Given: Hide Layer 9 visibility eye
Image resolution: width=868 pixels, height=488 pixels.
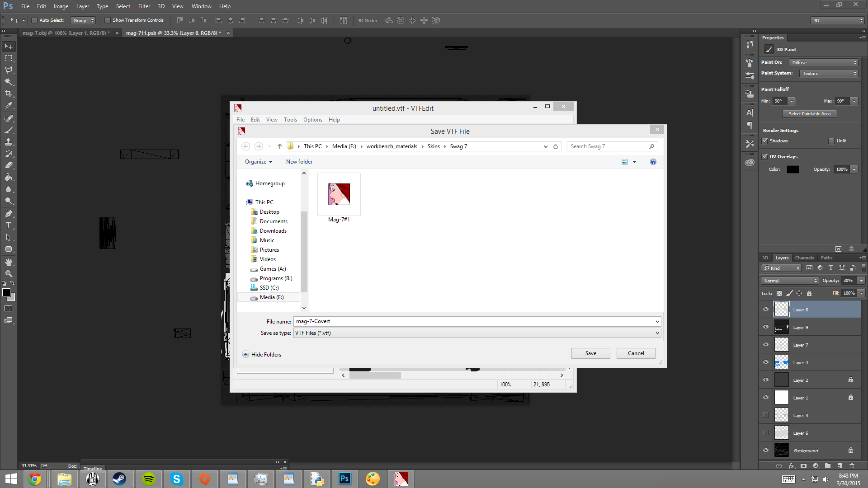Looking at the screenshot, I should click(766, 327).
